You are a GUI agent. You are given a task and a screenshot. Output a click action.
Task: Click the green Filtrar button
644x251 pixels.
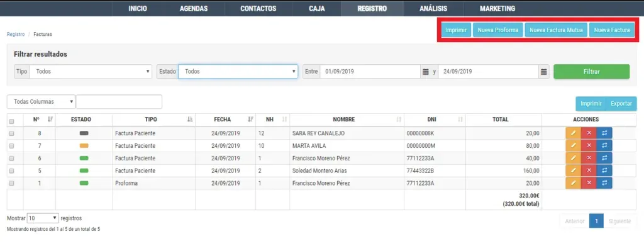pyautogui.click(x=591, y=72)
